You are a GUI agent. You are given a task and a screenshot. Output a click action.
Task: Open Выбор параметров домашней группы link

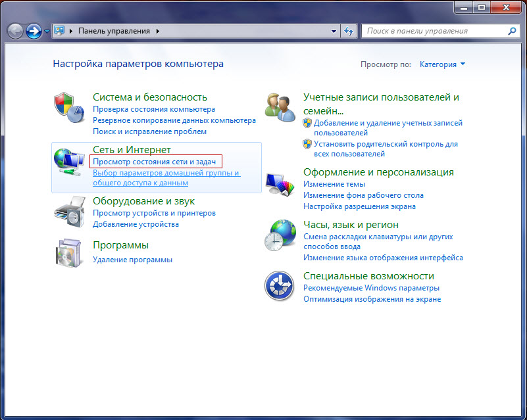(x=166, y=178)
